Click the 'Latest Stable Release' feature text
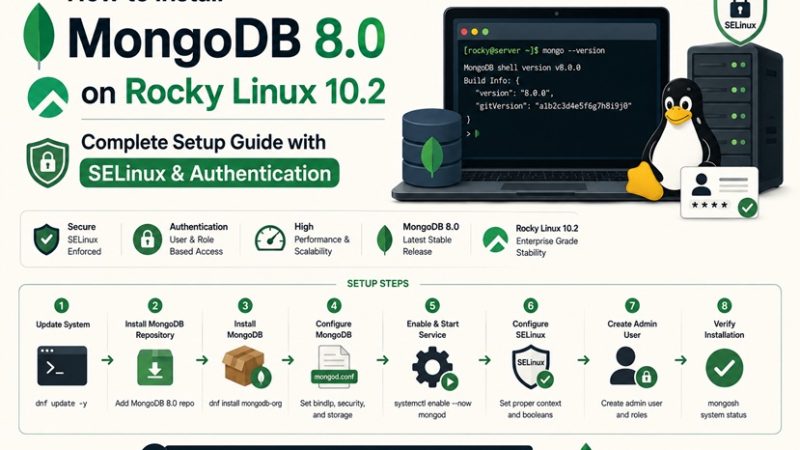Screen dimensions: 800x450 pyautogui.click(x=427, y=245)
